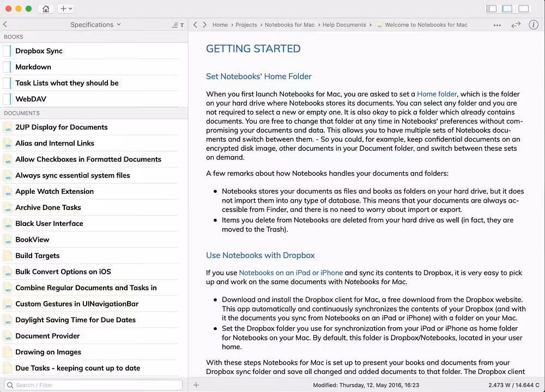This screenshot has height=392, width=545.
Task: Open Bulk Convert Options on iOS
Action: [x=94, y=272]
